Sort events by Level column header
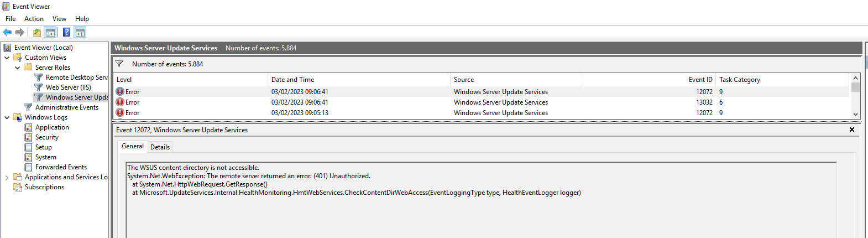This screenshot has width=868, height=238. (x=191, y=80)
